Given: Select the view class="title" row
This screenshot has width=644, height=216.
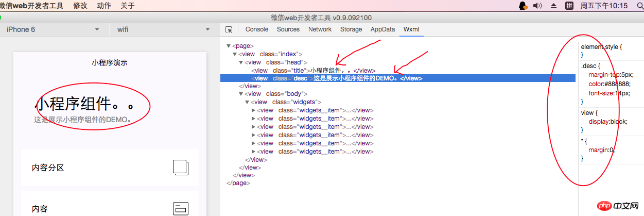Looking at the screenshot, I should (x=314, y=71).
